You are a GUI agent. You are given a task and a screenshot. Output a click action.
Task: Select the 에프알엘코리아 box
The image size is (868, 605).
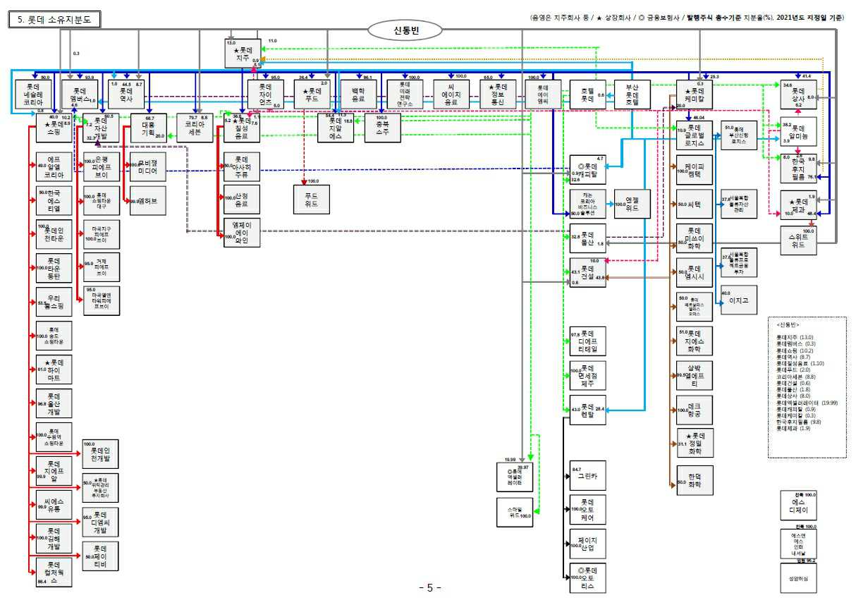[x=54, y=168]
